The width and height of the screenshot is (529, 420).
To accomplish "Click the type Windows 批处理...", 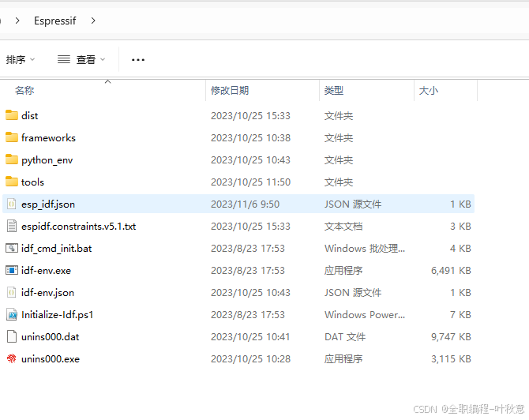I will coord(364,249).
